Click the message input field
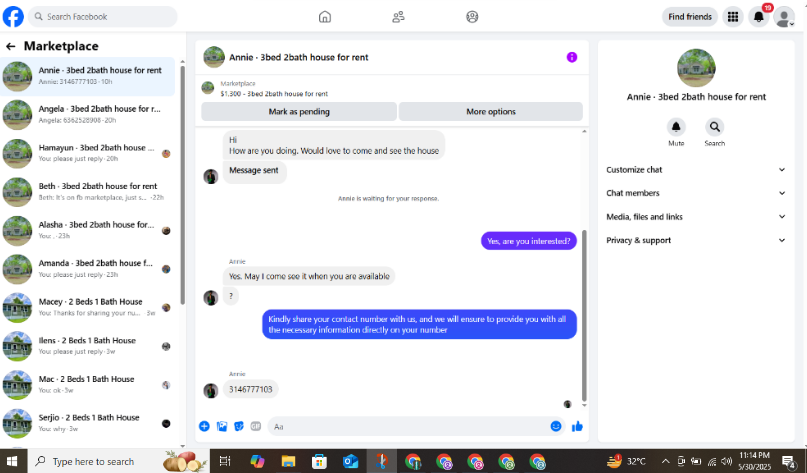The height and width of the screenshot is (473, 807). pyautogui.click(x=409, y=427)
